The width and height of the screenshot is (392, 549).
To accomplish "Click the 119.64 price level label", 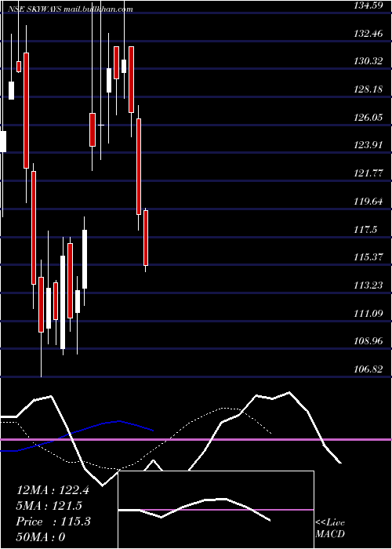I will pyautogui.click(x=368, y=202).
